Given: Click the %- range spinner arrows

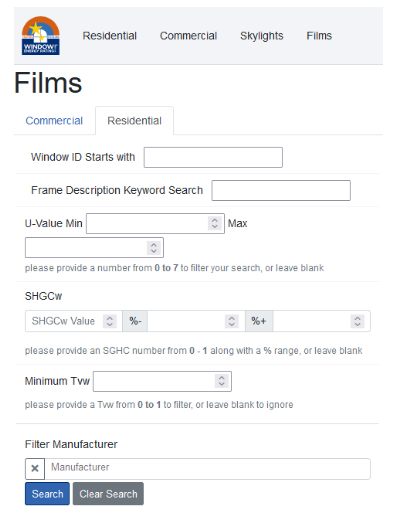Looking at the screenshot, I should (232, 321).
